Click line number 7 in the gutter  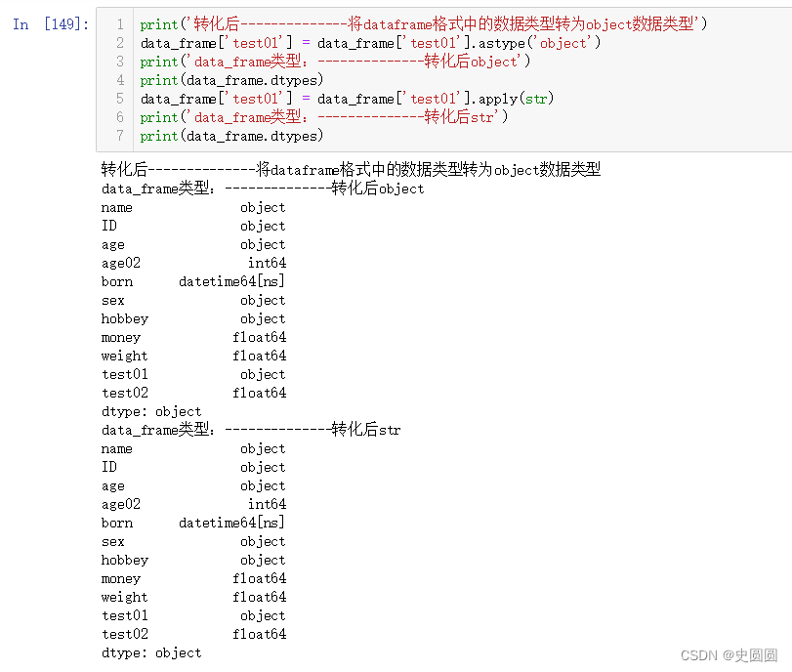coord(119,136)
